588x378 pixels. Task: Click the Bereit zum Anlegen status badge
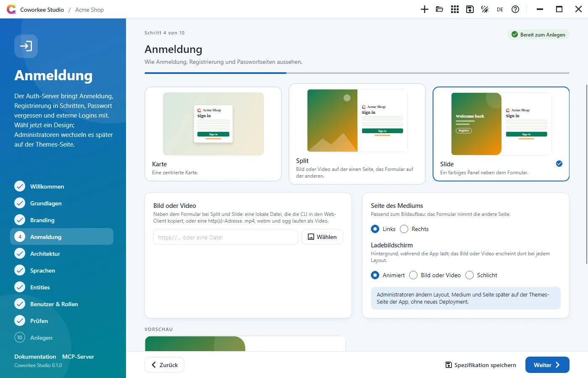tap(538, 34)
